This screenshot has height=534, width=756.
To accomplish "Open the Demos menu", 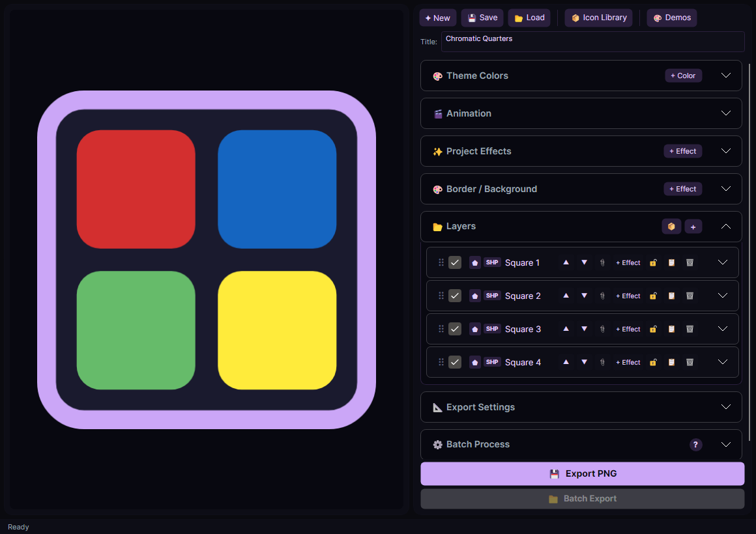I will point(671,18).
